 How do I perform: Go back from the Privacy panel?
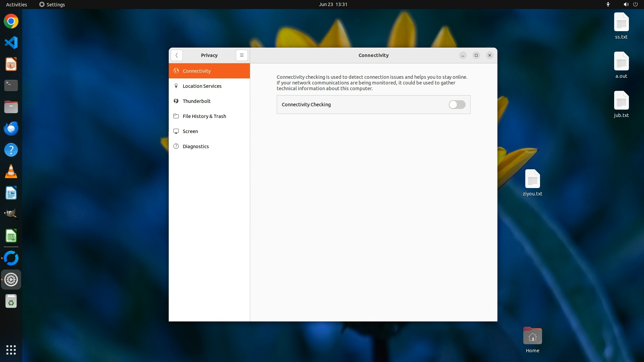click(x=177, y=55)
